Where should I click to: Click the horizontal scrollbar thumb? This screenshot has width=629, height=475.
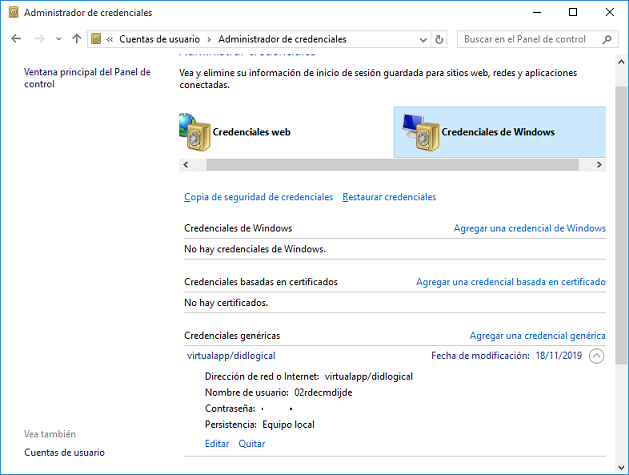click(392, 164)
